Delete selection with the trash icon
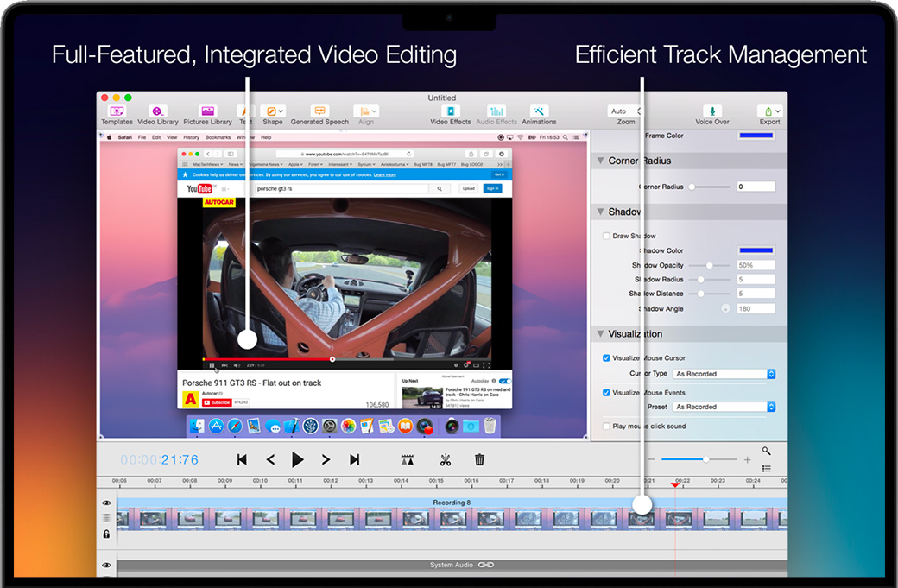The height and width of the screenshot is (588, 898). click(480, 460)
